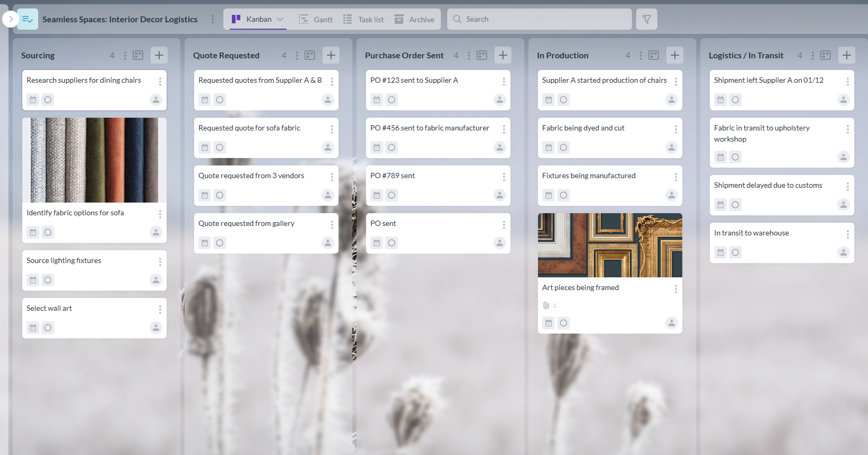This screenshot has height=455, width=868.
Task: Add a card to the Sourcing column
Action: coord(159,55)
